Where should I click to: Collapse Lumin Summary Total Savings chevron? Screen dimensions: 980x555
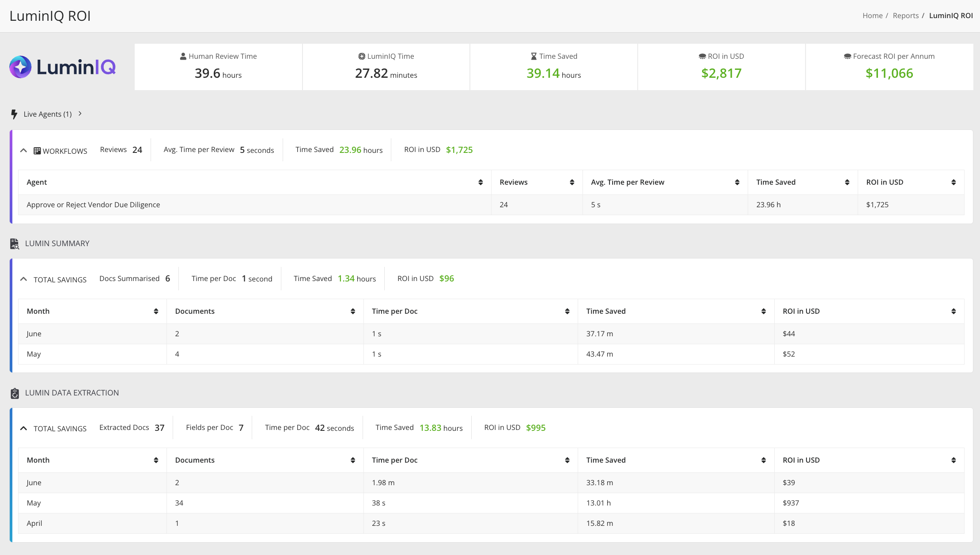tap(24, 279)
